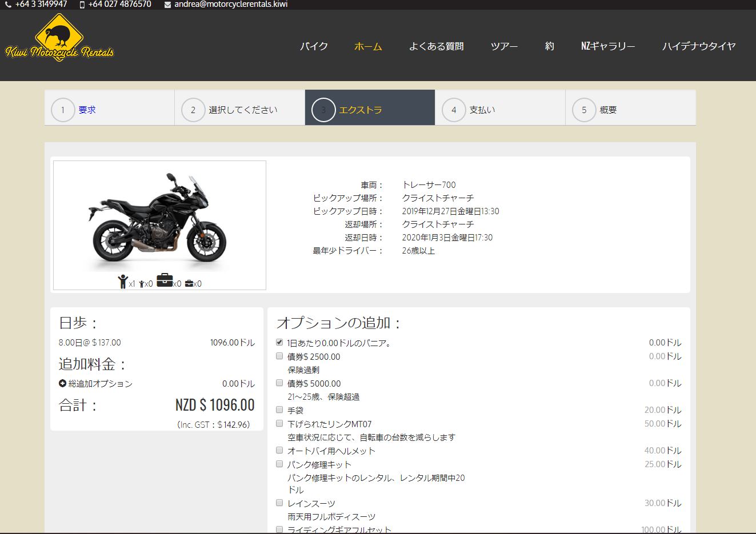This screenshot has width=756, height=534.
Task: Enable the 債券$ 2500.00 option checkbox
Action: [x=279, y=356]
